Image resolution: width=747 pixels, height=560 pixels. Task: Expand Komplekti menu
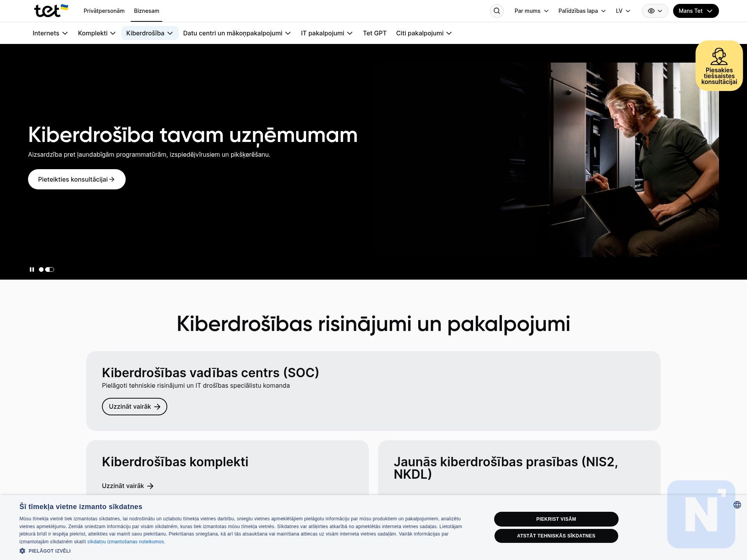point(97,33)
